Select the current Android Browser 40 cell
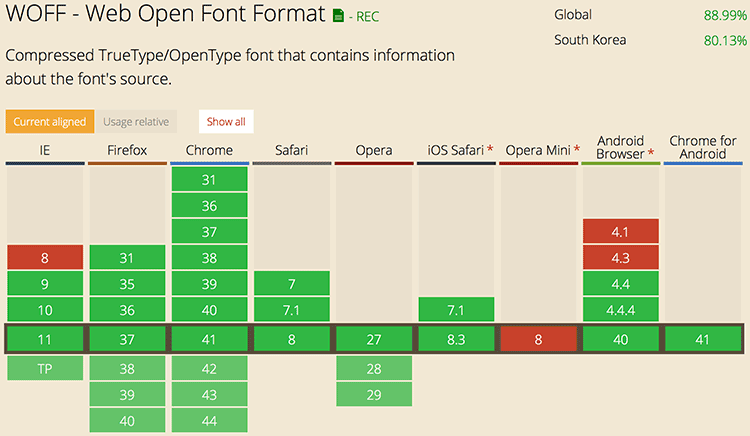Viewport: 750px width, 436px height. click(621, 339)
